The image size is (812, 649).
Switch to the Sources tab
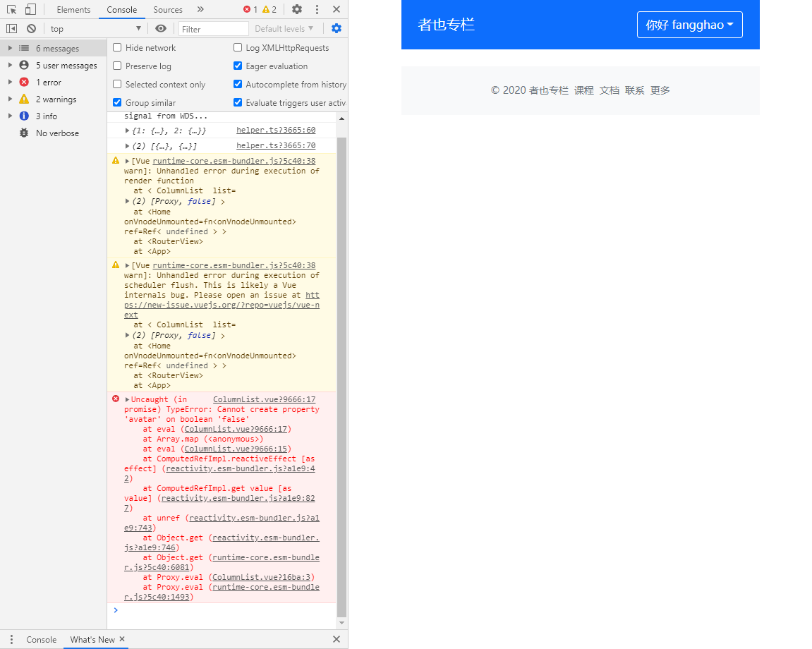168,10
